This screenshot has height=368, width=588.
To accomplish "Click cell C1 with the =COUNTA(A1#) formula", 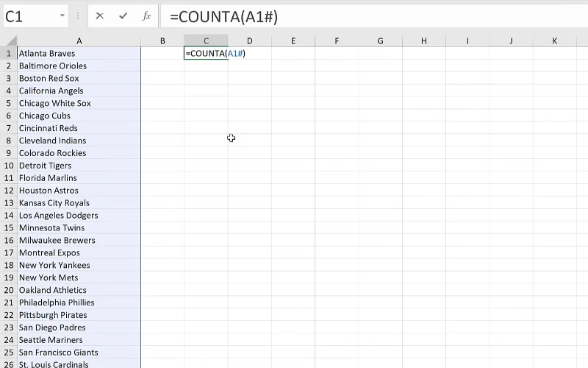I will 206,53.
